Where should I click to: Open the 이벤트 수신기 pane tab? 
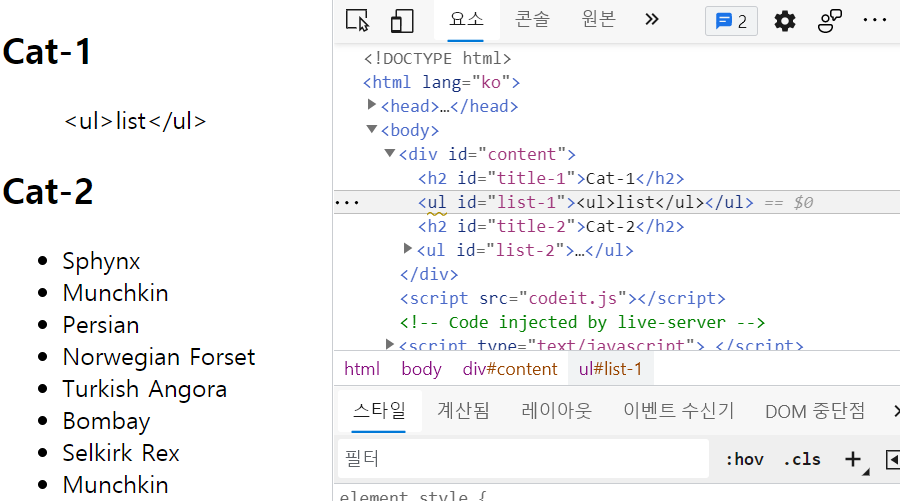pos(678,411)
